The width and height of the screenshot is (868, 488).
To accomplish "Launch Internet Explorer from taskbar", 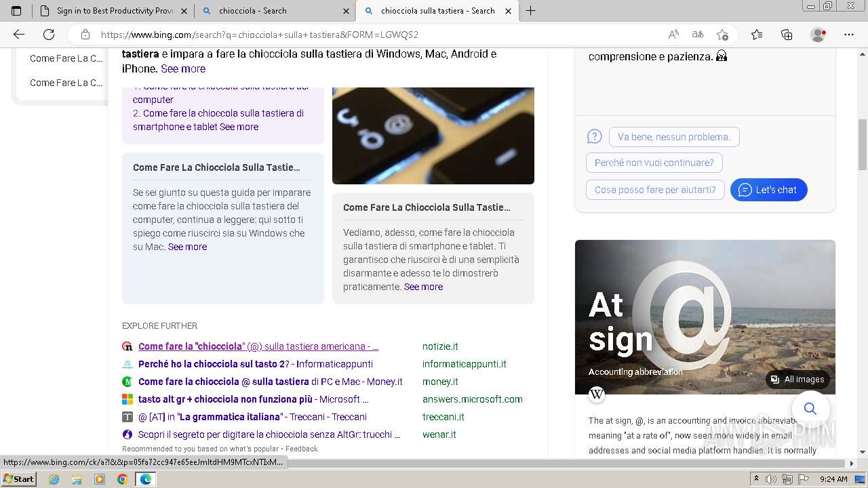I will click(54, 479).
